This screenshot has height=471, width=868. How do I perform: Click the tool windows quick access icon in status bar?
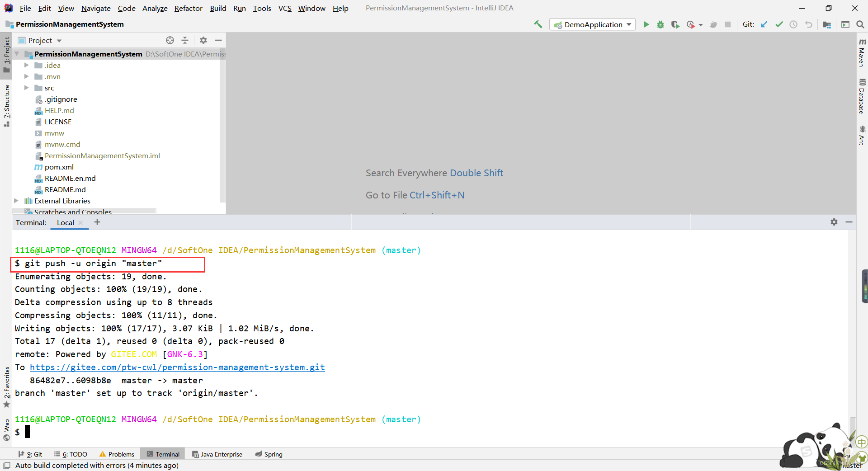pyautogui.click(x=7, y=465)
